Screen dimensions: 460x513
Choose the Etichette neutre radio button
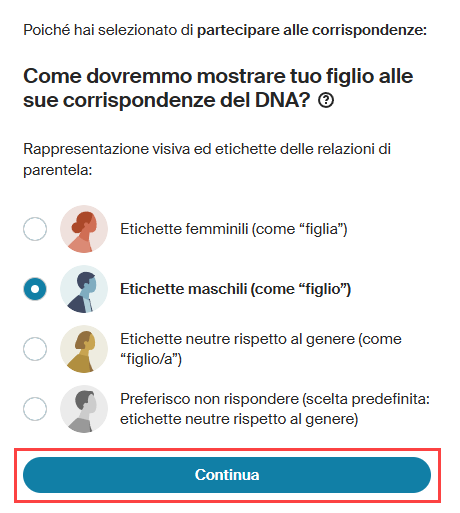35,349
